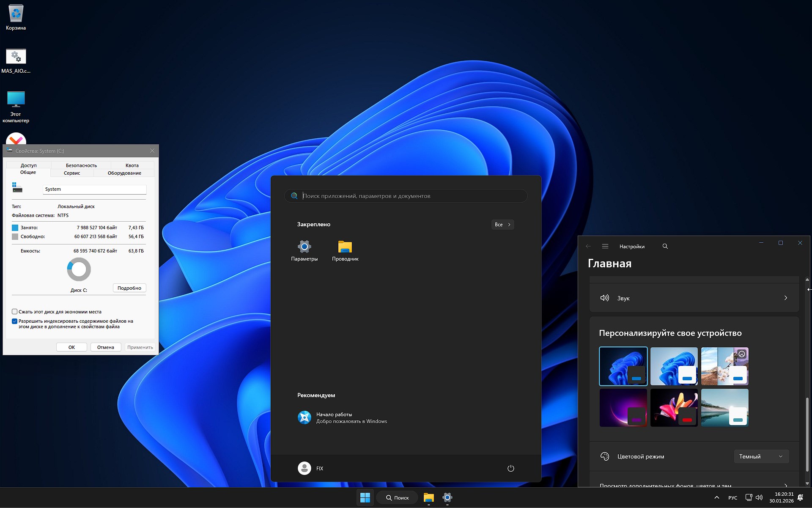812x508 pixels.
Task: Check Сжать этот диск для экономии места
Action: tap(14, 312)
